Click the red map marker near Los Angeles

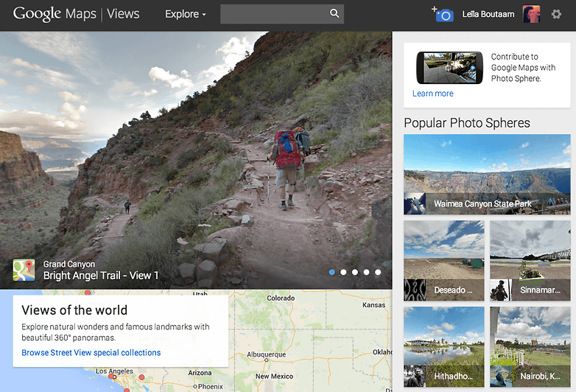(112, 377)
